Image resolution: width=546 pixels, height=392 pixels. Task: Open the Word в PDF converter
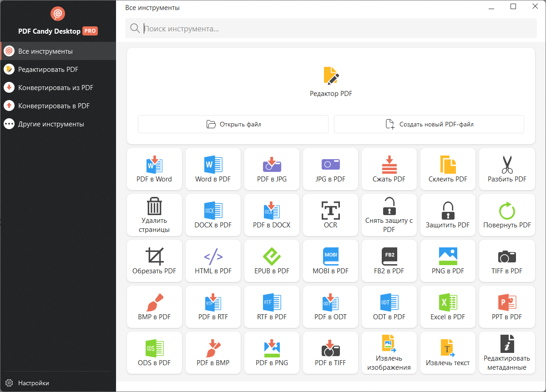point(213,169)
